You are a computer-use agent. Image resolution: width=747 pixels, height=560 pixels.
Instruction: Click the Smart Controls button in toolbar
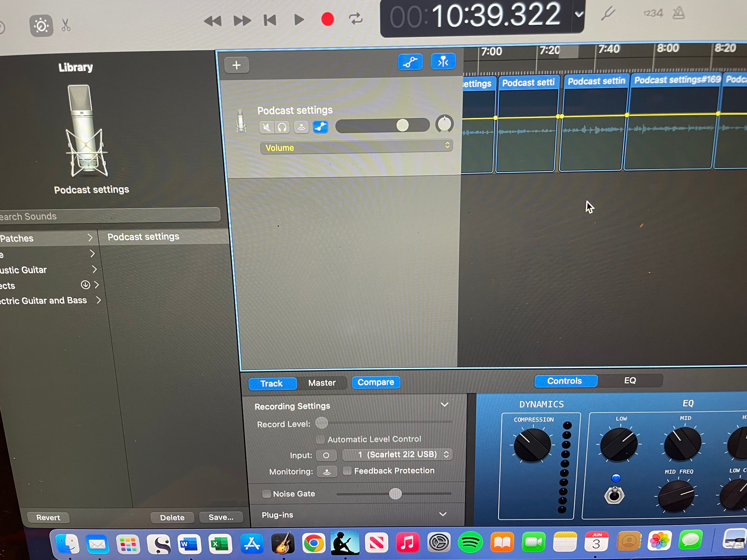click(x=41, y=26)
